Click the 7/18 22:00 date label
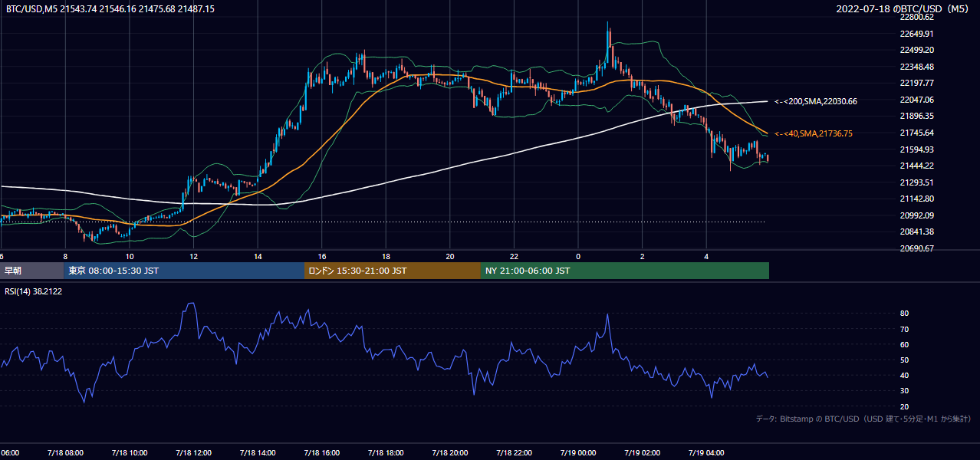The width and height of the screenshot is (980, 460). 514,452
